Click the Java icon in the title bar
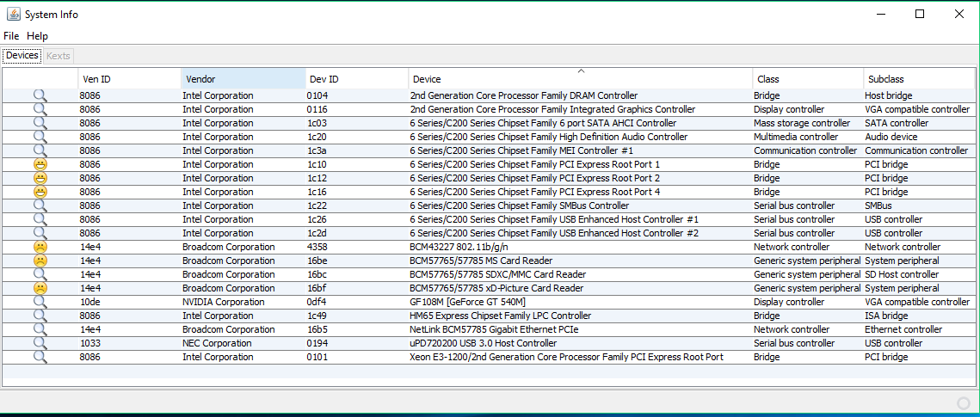The image size is (980, 417). [x=13, y=14]
